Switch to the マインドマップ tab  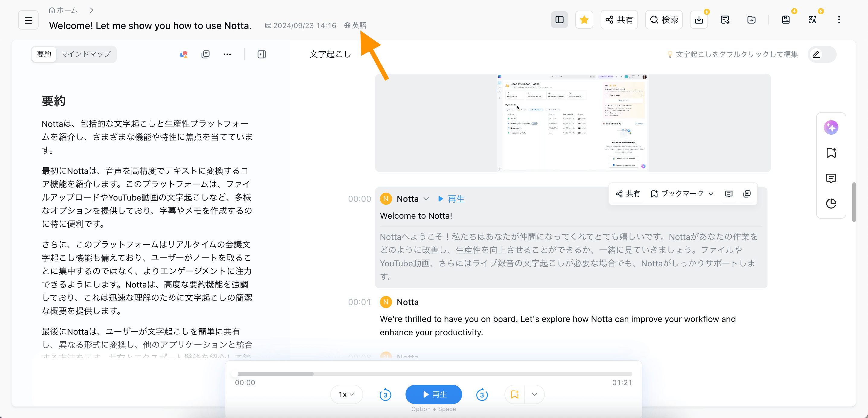coord(86,54)
